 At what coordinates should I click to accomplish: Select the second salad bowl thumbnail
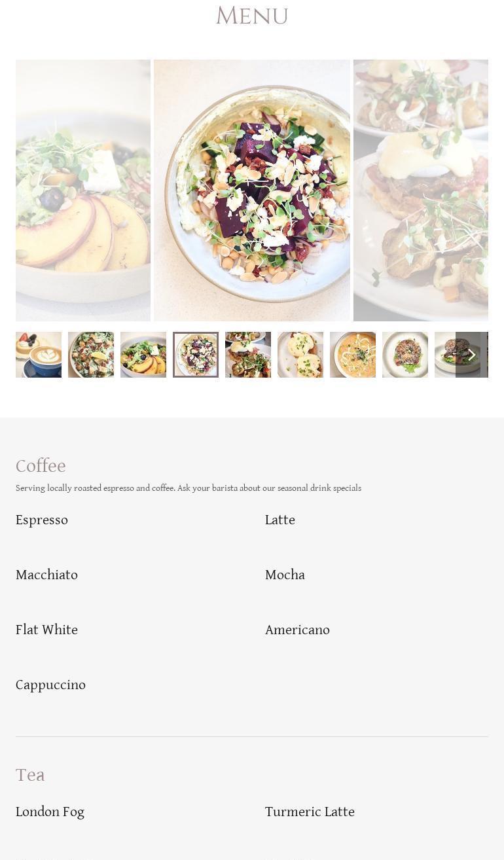coord(91,355)
